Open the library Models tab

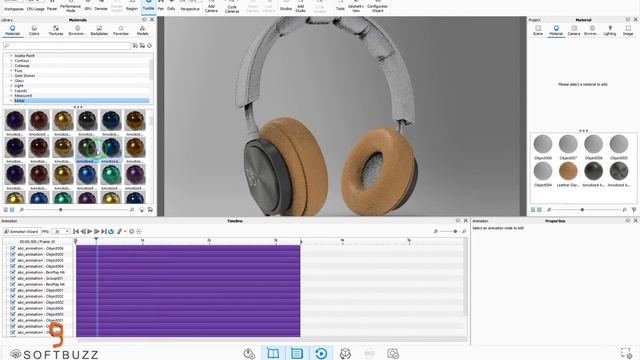coord(142,31)
